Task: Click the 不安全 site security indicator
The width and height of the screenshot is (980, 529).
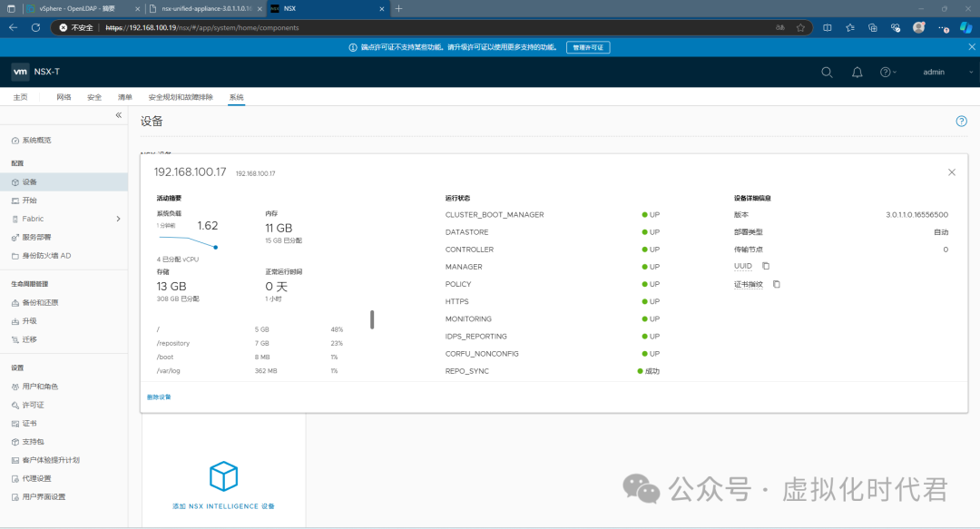Action: click(76, 27)
